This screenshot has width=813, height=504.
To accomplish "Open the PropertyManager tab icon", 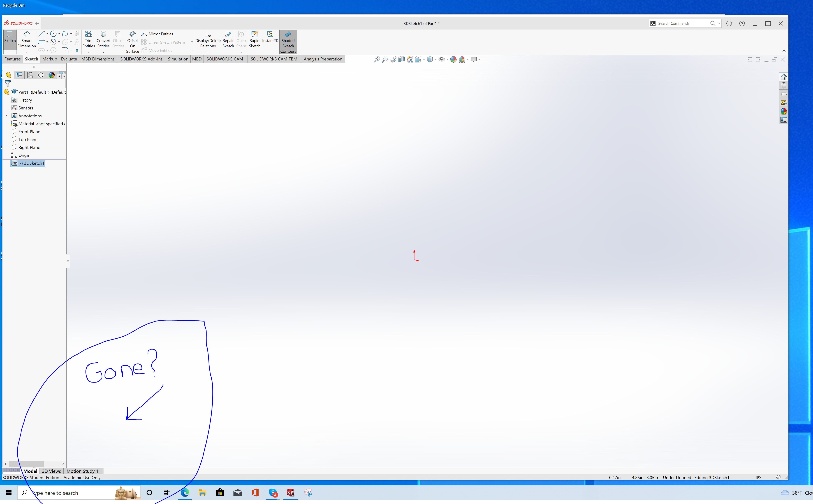I will (19, 75).
